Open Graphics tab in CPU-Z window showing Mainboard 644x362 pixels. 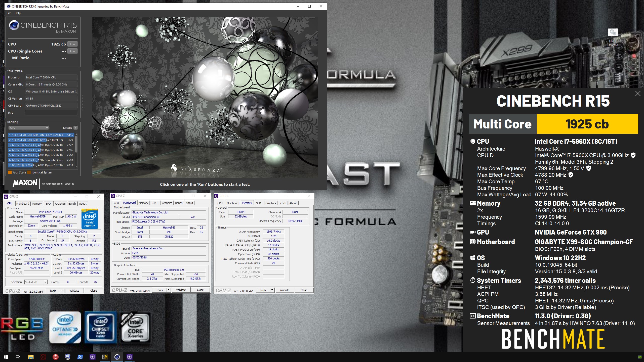167,203
